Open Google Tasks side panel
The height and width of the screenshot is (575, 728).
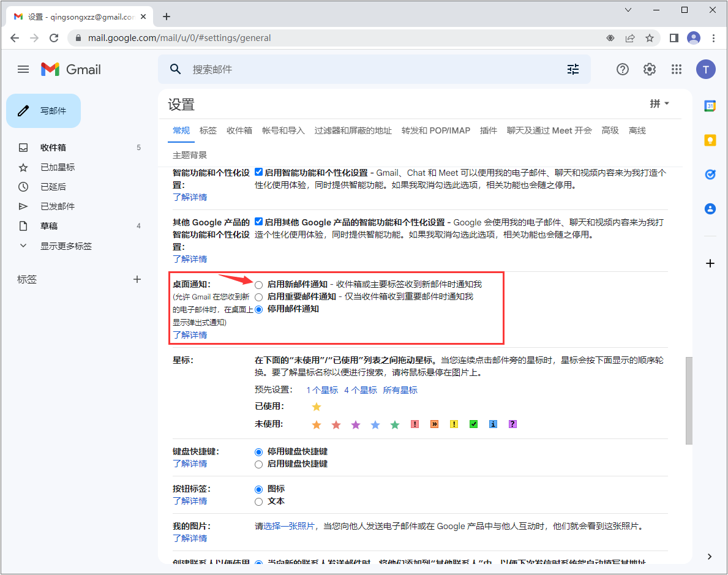(x=710, y=174)
